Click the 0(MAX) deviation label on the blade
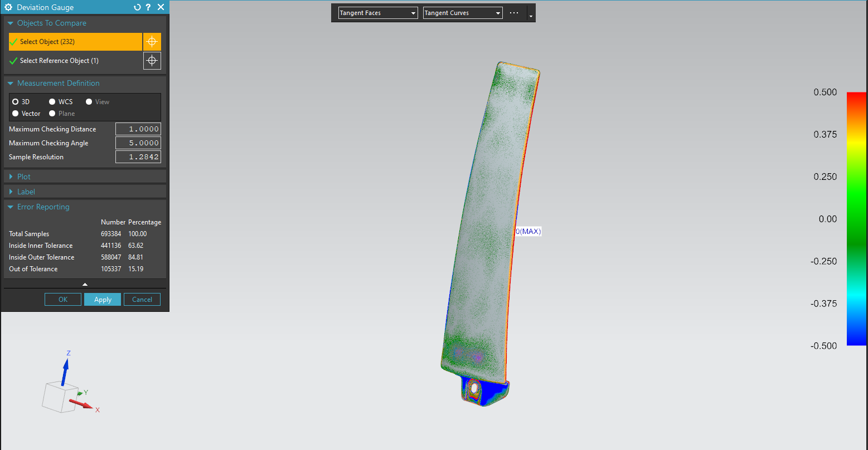The image size is (868, 450). click(x=528, y=231)
